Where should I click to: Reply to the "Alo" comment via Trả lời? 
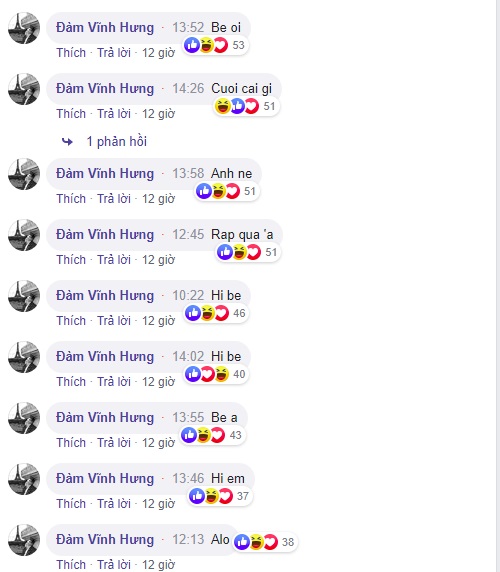click(x=114, y=565)
